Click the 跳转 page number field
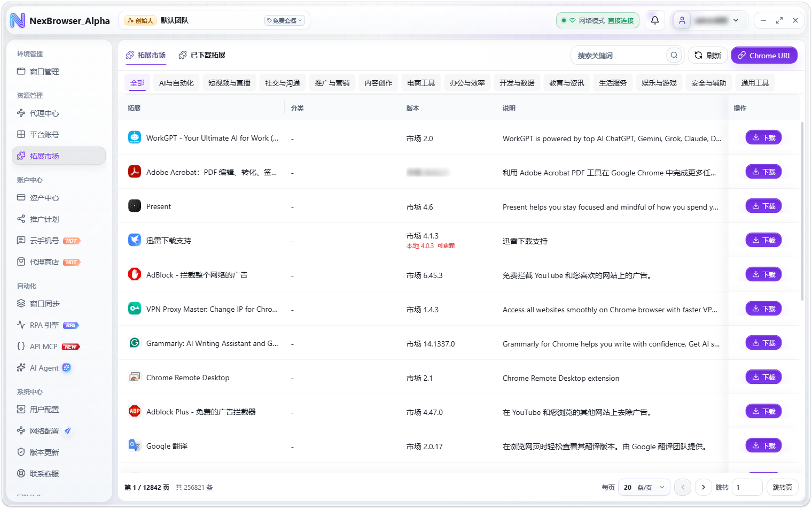This screenshot has width=812, height=508. (746, 487)
